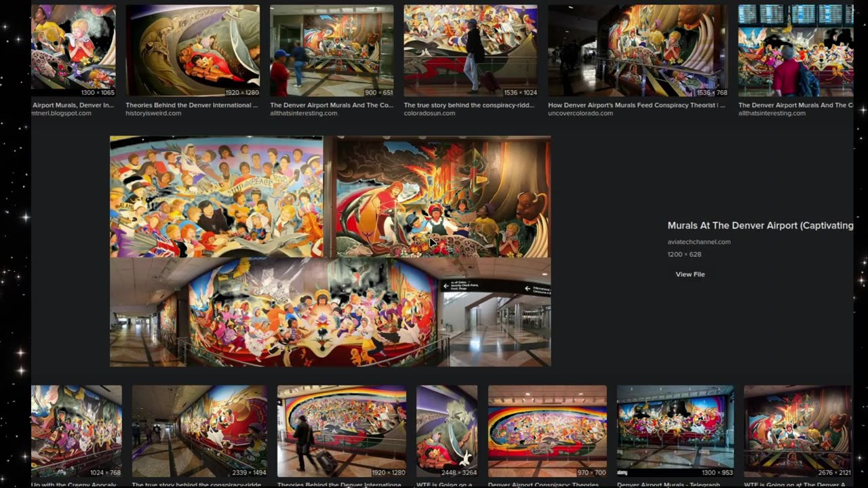Visit the mtnerl.blogspot.com source
Viewport: 868px width, 488px height.
(x=61, y=113)
